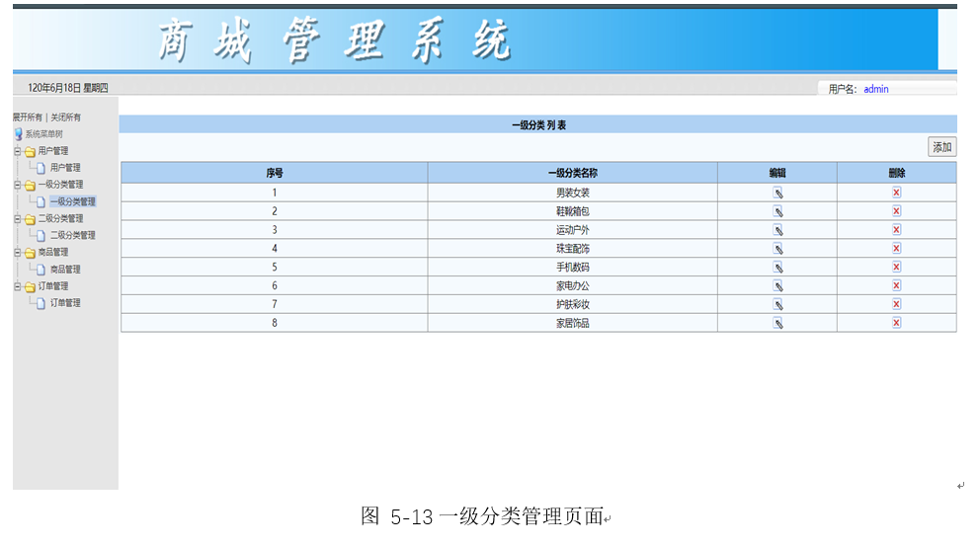Open 用户管理 child page

click(x=65, y=168)
